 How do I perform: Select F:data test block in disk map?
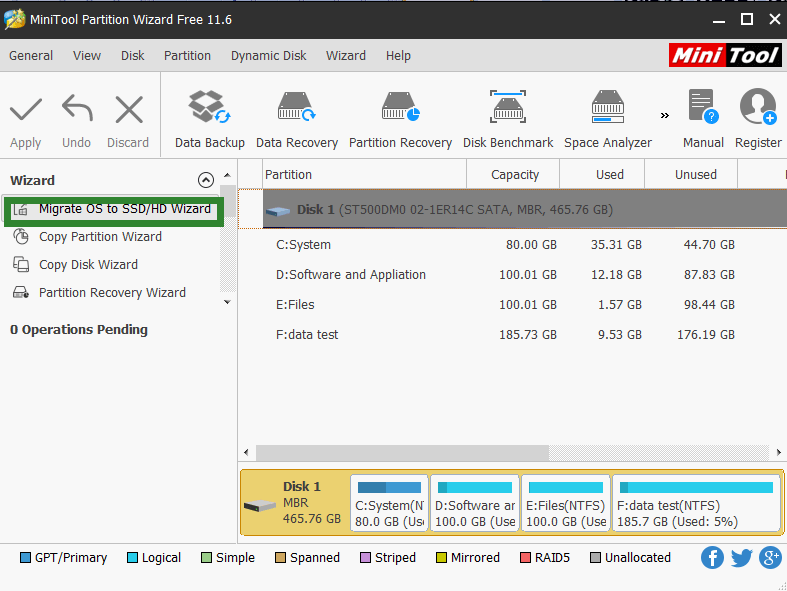(697, 503)
